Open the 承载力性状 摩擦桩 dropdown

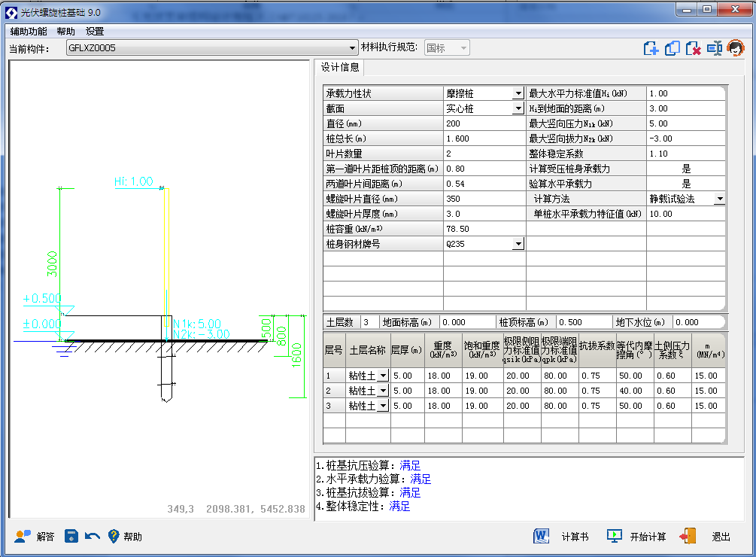pyautogui.click(x=518, y=94)
